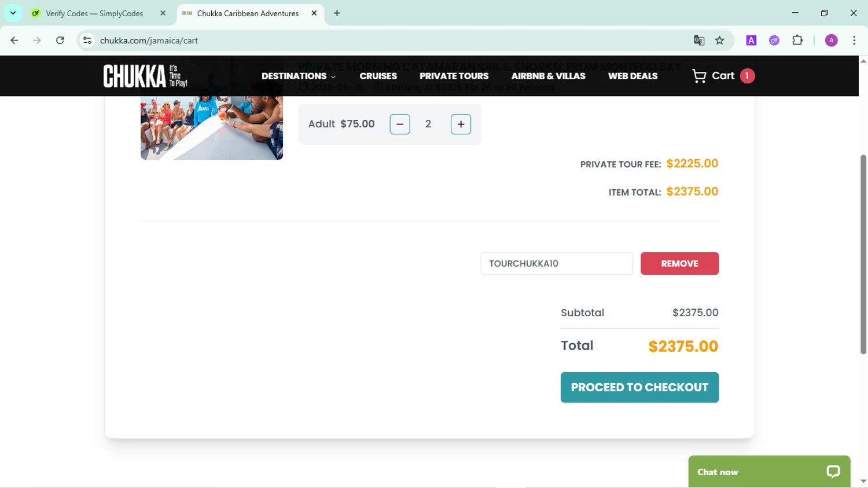Open Private Tours menu item
Screen dimensions: 868x488
tap(454, 76)
